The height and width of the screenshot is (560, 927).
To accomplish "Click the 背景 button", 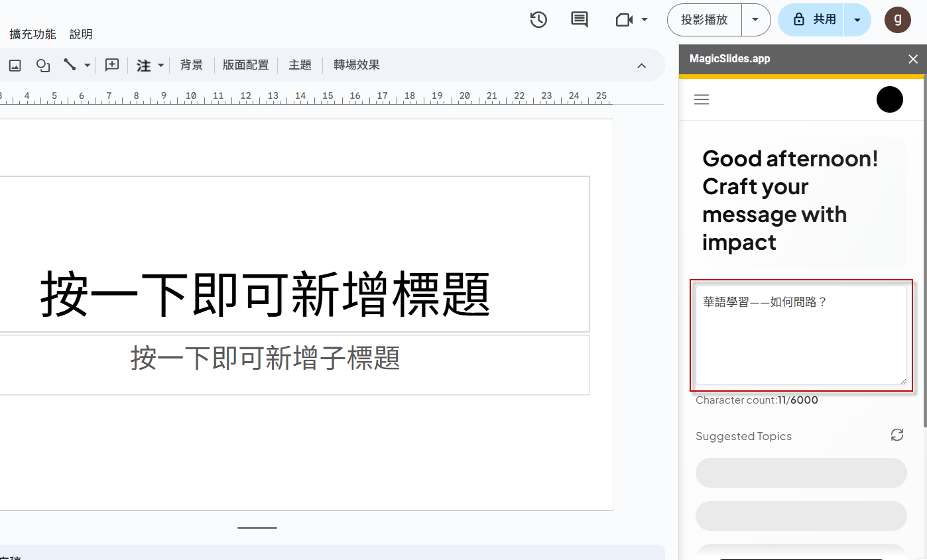I will (x=192, y=65).
